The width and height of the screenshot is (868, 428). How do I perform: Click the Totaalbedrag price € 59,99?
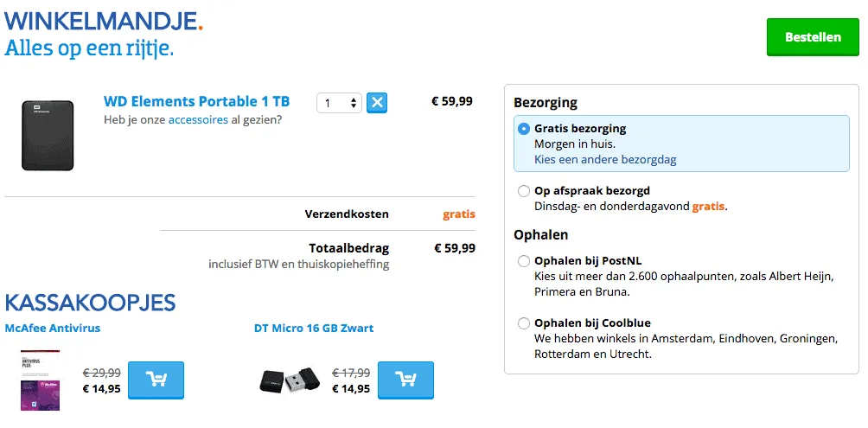point(454,248)
